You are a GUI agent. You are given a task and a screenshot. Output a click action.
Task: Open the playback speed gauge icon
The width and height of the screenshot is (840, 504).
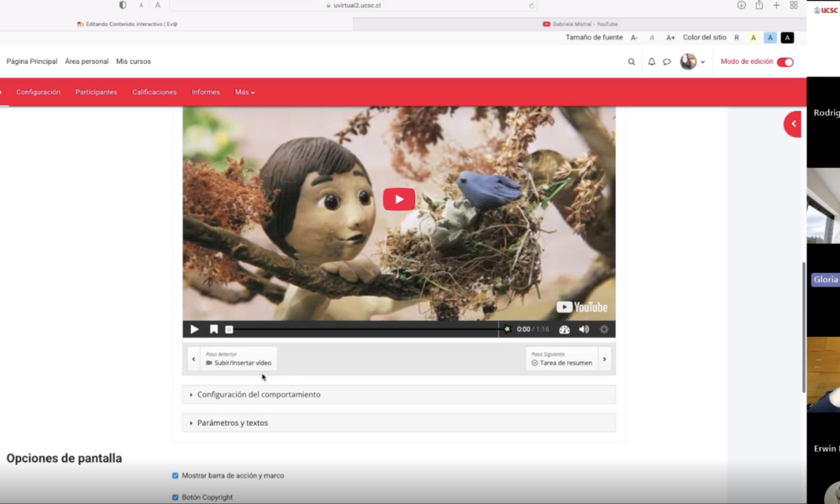pos(564,329)
